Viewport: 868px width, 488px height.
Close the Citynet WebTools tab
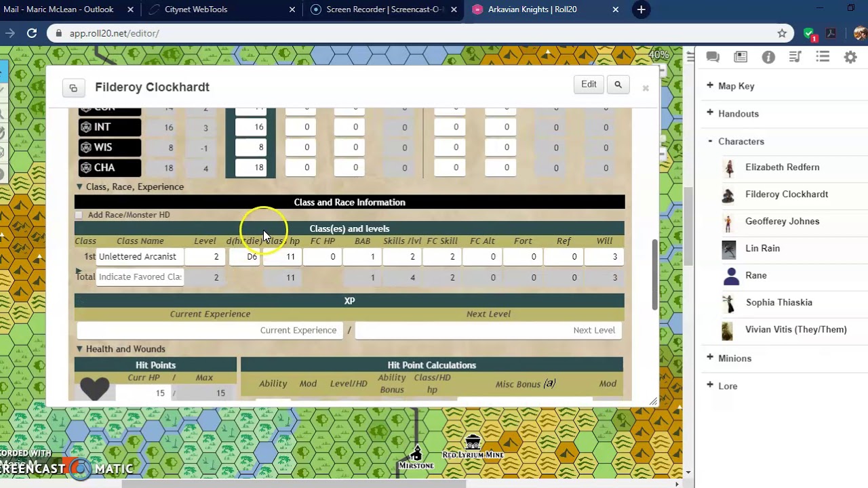[292, 9]
